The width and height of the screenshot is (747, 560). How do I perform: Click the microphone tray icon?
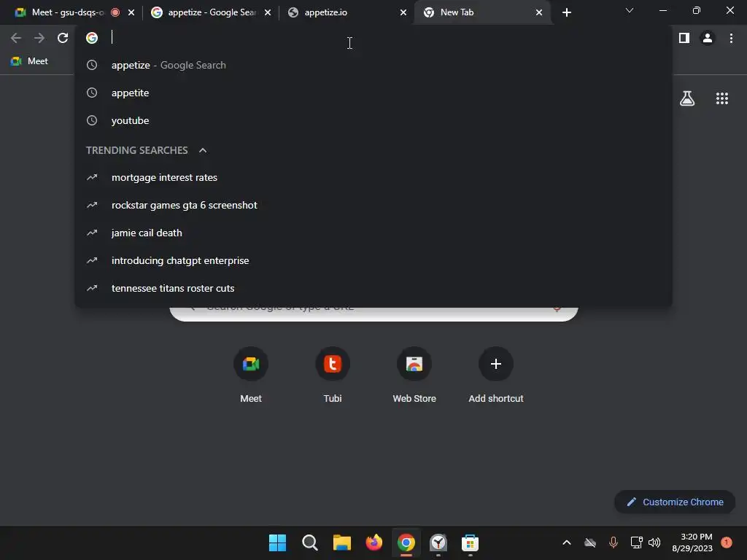613,542
